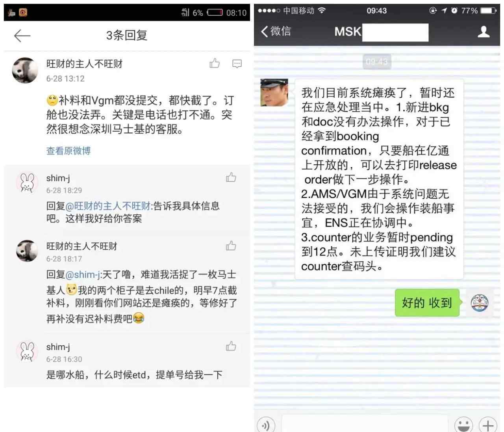Open the contact profile icon in WeChat
504x432 pixels.
pyautogui.click(x=484, y=32)
